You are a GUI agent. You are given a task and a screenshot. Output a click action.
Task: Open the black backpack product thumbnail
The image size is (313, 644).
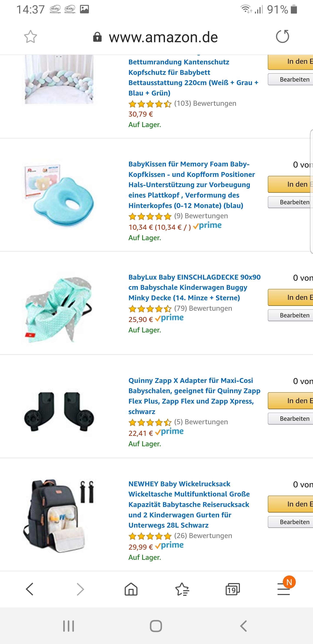(x=59, y=516)
